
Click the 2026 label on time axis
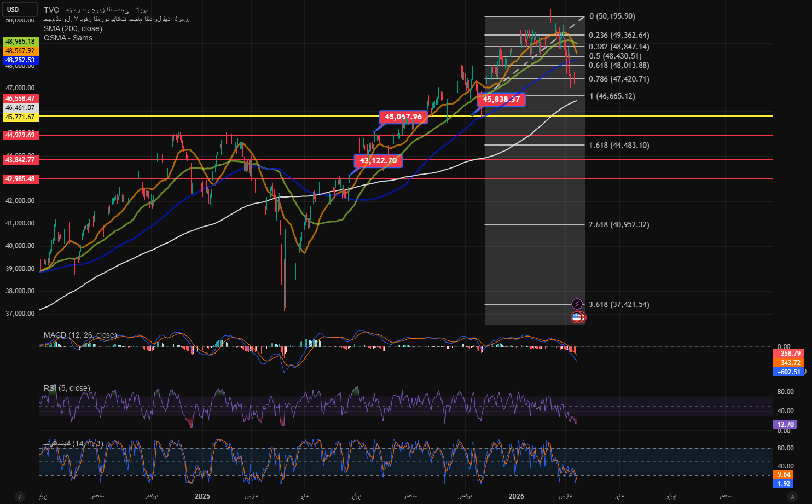point(516,496)
